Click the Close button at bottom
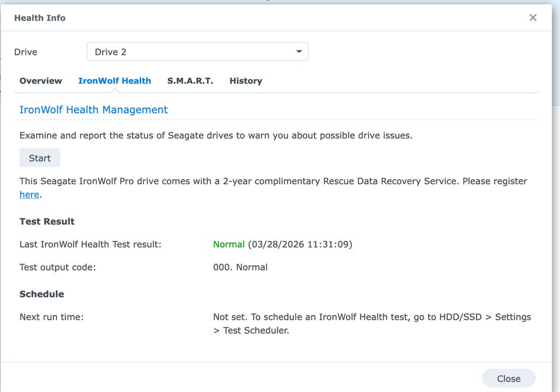The image size is (560, 392). pos(509,379)
